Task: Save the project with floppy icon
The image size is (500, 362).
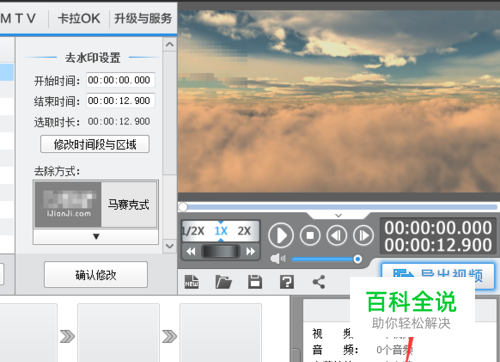Action: point(255,282)
